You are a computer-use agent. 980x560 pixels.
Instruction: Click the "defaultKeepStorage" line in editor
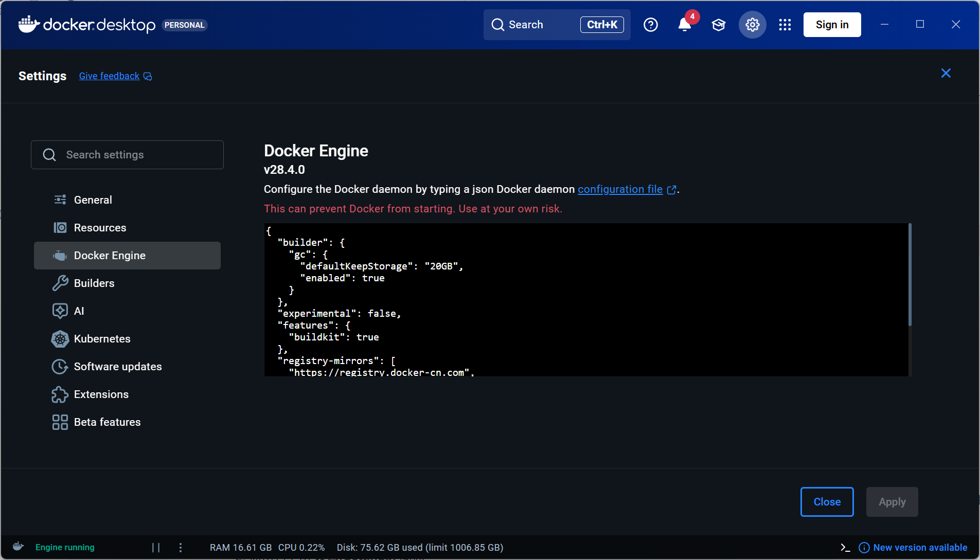pos(382,266)
